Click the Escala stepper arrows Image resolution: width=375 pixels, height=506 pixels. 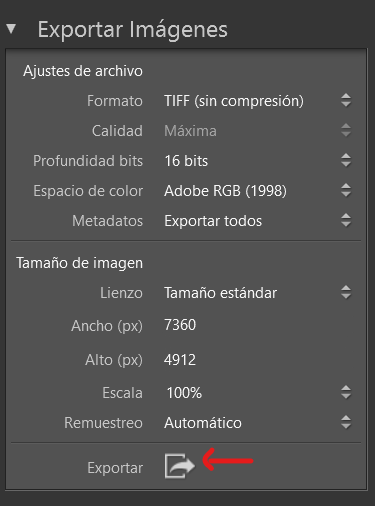(x=346, y=392)
